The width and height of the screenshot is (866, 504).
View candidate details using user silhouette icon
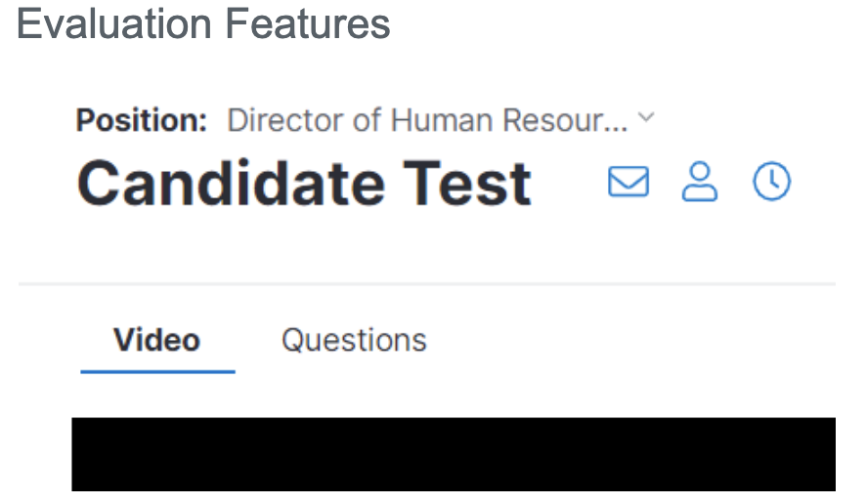tap(699, 182)
